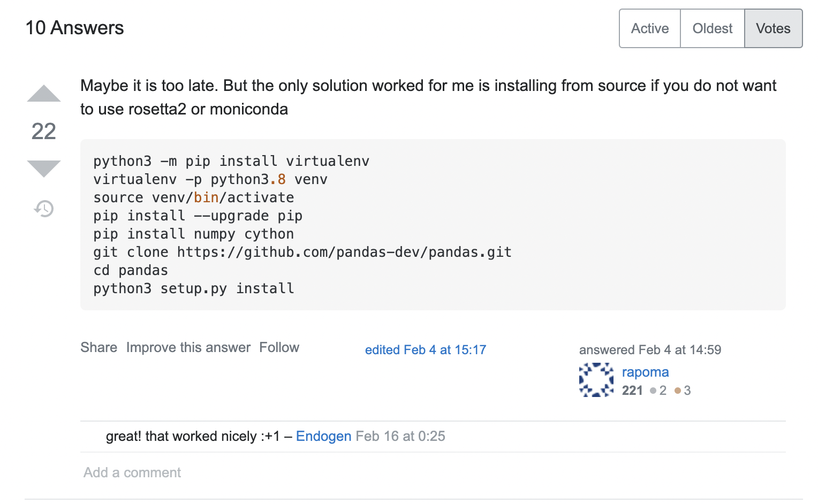Open the answer's activity history icon

tap(44, 209)
